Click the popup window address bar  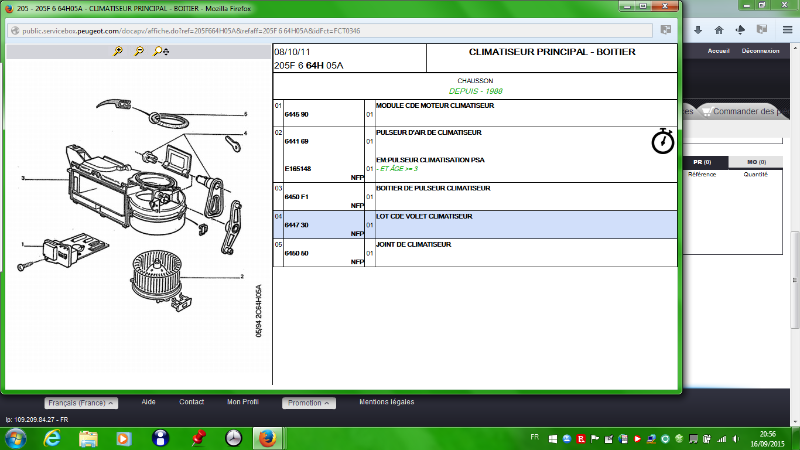click(x=331, y=31)
